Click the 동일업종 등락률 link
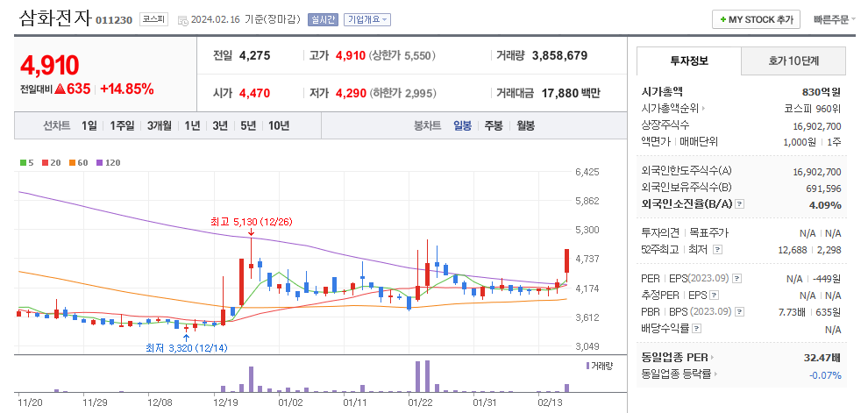Image resolution: width=868 pixels, height=413 pixels. point(676,374)
